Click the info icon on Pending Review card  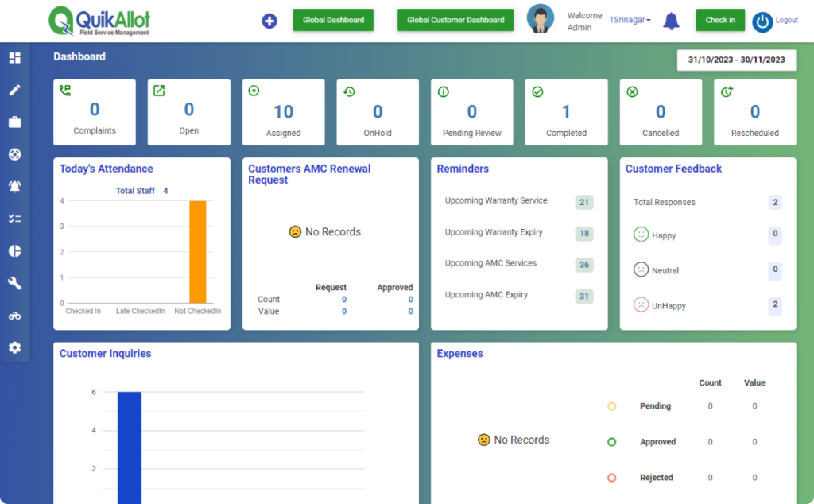point(443,92)
